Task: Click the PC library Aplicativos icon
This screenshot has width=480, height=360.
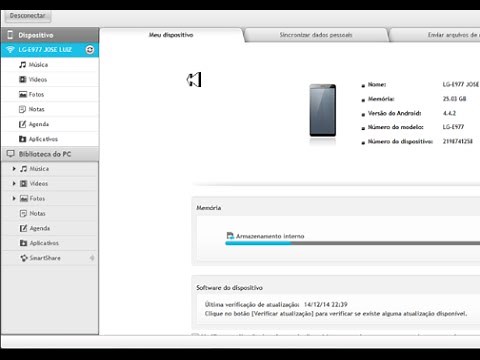Action: 23,243
